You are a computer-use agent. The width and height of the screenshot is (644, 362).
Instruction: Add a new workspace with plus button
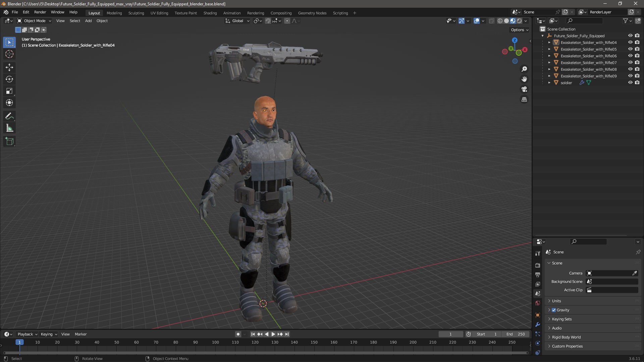click(x=355, y=13)
